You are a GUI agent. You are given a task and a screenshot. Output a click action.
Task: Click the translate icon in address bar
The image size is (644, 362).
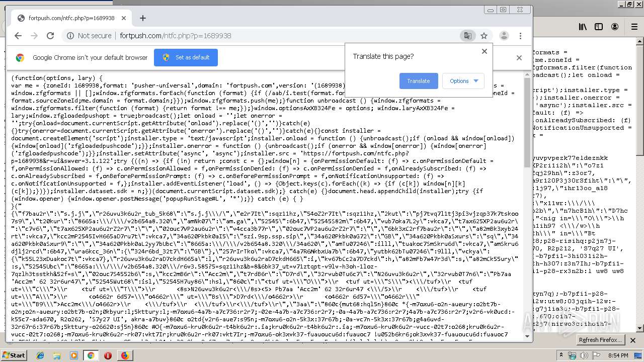coord(468,36)
